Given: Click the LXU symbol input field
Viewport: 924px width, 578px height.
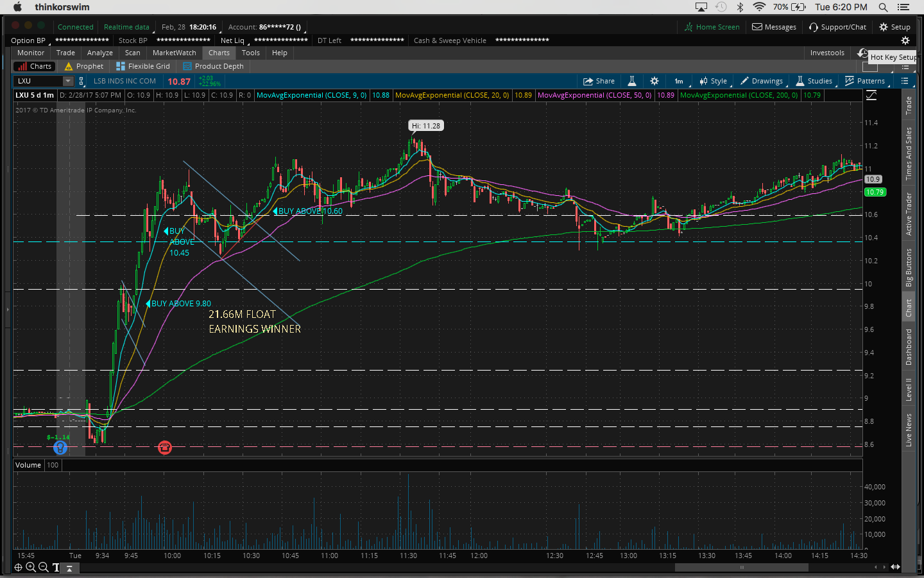Looking at the screenshot, I should pos(38,81).
